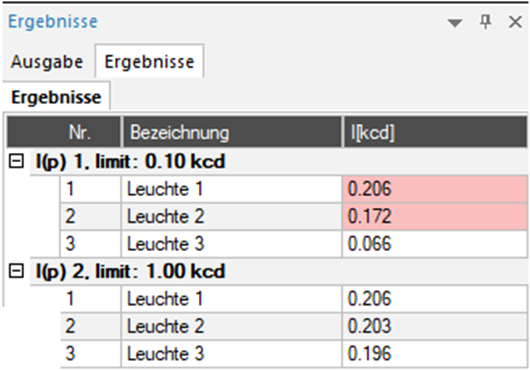
Task: Close the Ergebnisse panel
Action: (x=515, y=22)
